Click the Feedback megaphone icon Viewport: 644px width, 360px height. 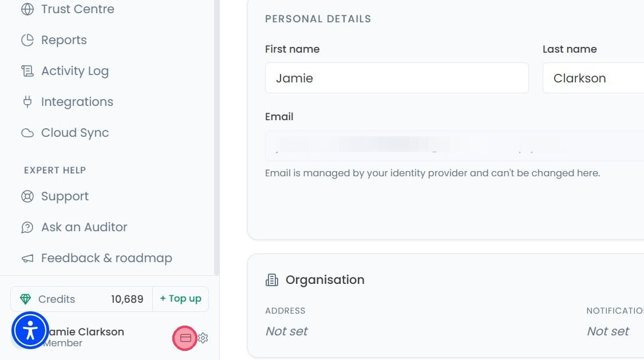click(x=27, y=258)
